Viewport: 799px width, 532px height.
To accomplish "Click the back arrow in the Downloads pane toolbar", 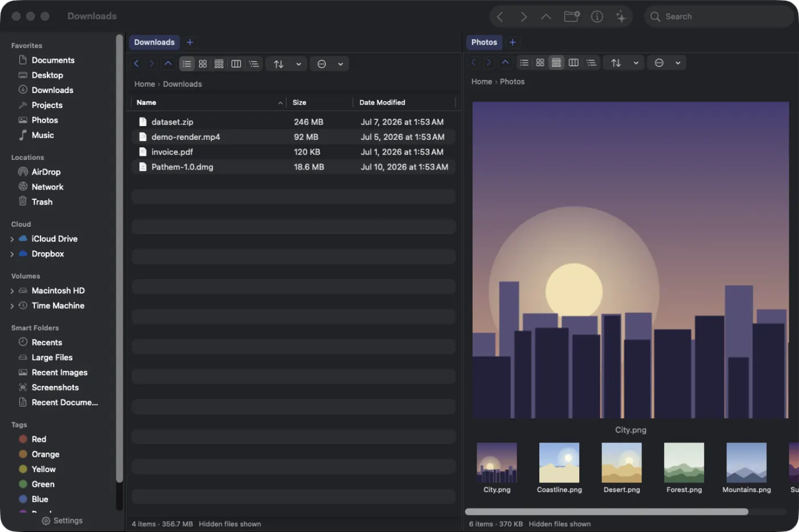I will pyautogui.click(x=136, y=64).
